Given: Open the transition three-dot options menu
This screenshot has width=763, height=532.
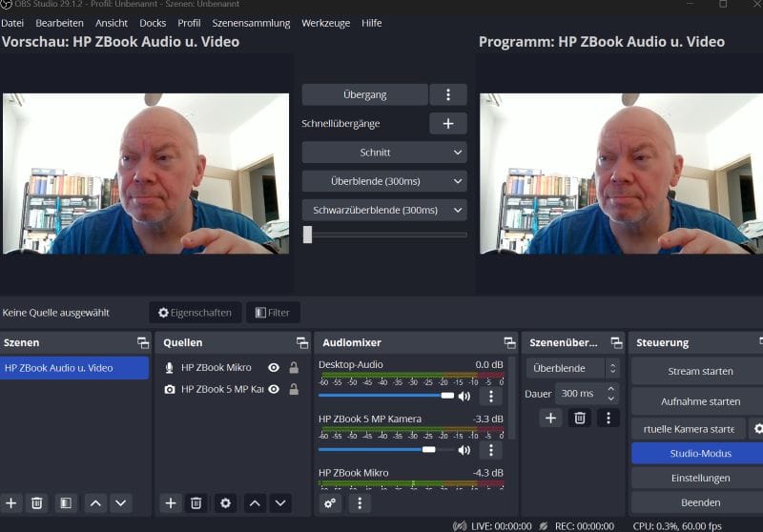Looking at the screenshot, I should (448, 94).
